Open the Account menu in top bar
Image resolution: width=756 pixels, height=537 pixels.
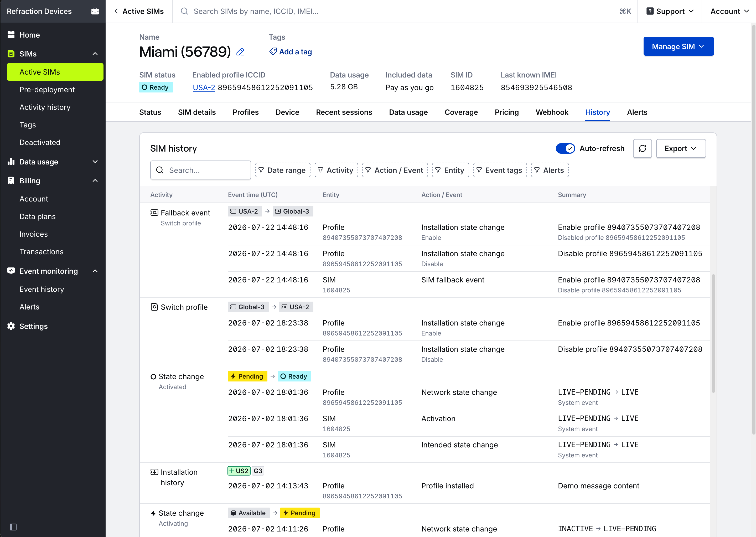(x=729, y=11)
